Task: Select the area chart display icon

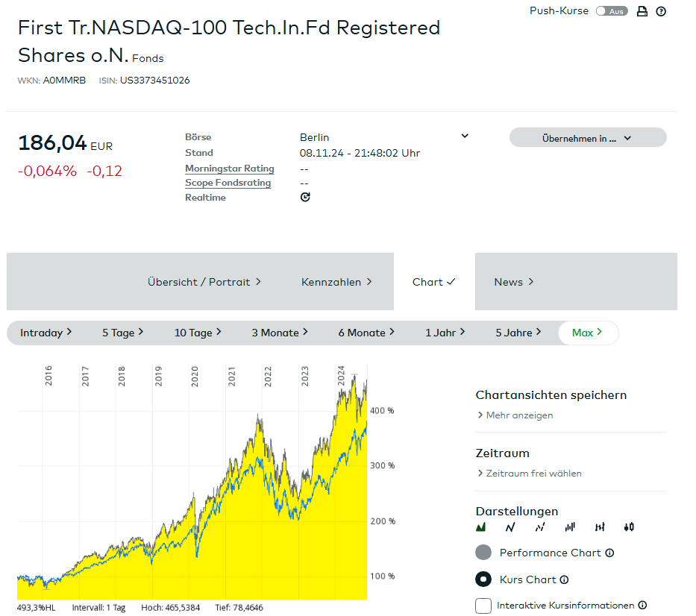Action: [481, 527]
